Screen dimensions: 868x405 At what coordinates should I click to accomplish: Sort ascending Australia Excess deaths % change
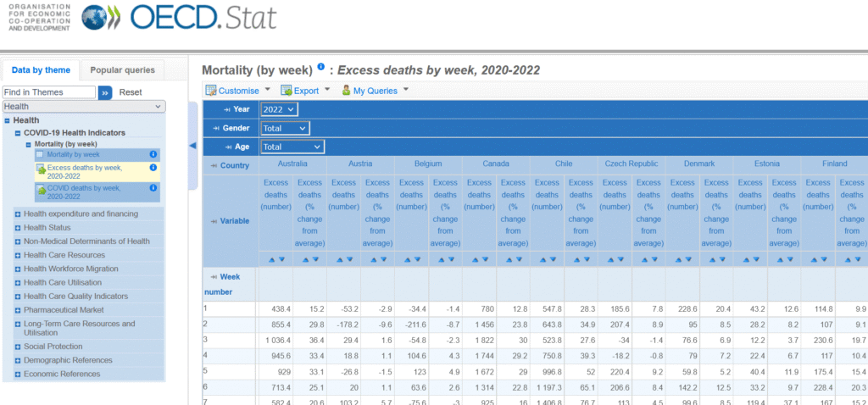(x=306, y=259)
